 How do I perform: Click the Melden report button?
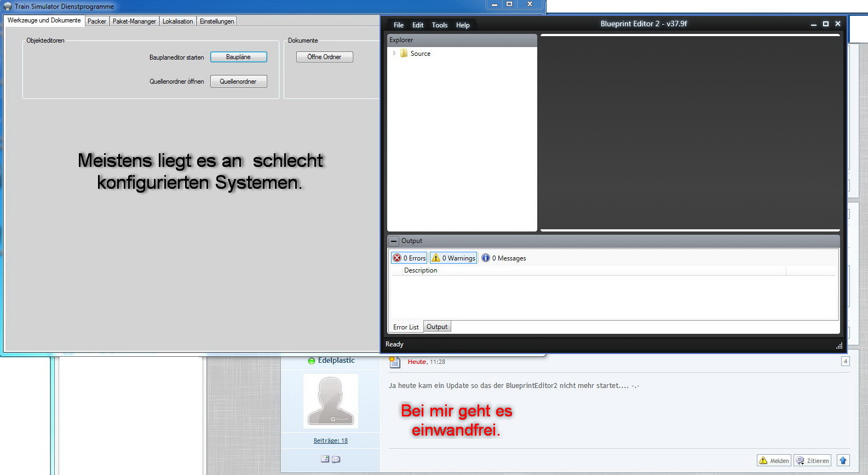pos(774,460)
